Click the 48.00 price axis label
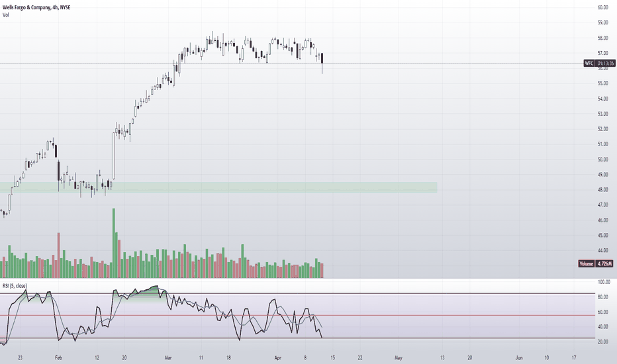This screenshot has height=364, width=617. tap(603, 190)
